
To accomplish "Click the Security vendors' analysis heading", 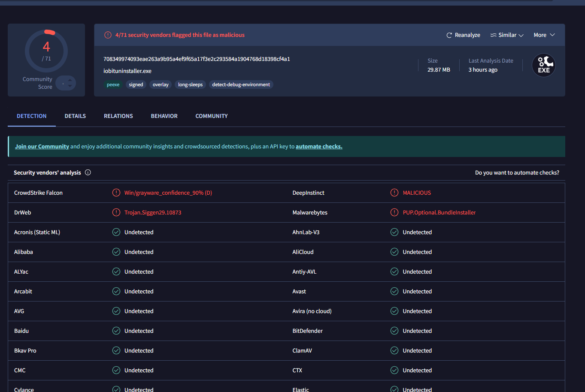I will [47, 173].
